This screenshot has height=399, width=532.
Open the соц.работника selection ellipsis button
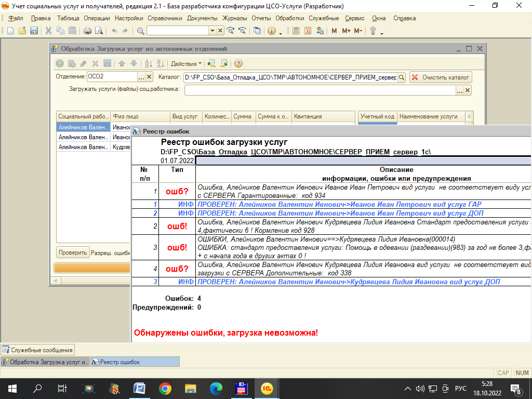click(460, 90)
